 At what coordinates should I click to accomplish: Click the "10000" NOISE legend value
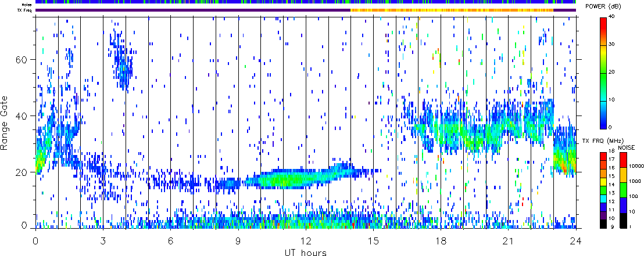(636, 167)
